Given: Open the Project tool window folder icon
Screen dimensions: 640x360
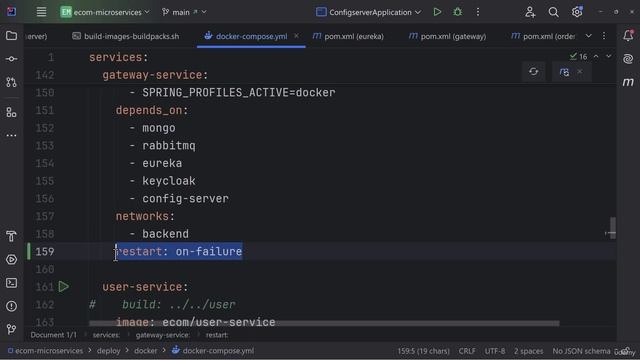Looking at the screenshot, I should 11,36.
